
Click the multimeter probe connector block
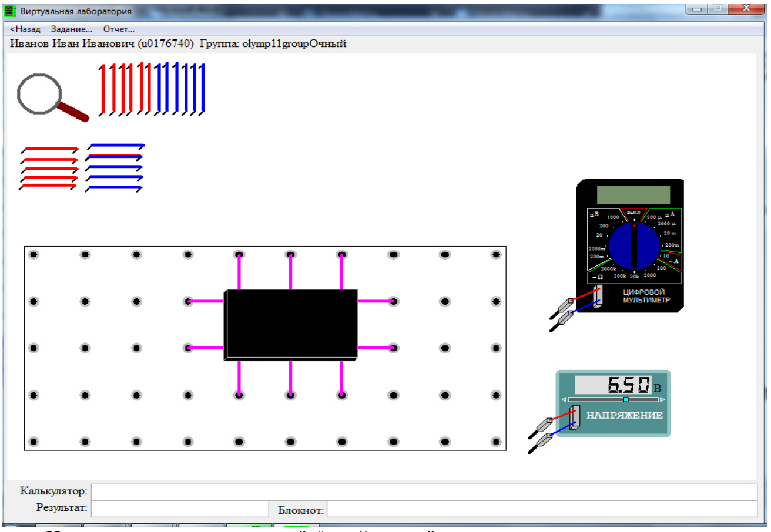point(598,297)
